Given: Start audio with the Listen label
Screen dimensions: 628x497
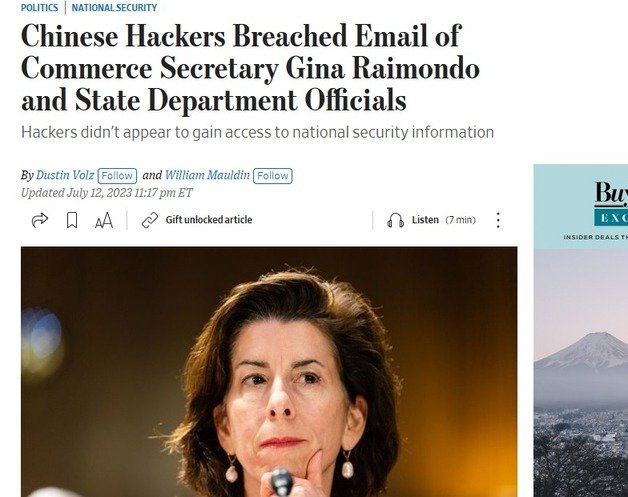Looking at the screenshot, I should click(425, 220).
